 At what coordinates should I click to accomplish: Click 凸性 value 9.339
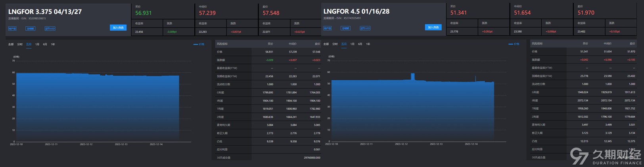point(270,141)
